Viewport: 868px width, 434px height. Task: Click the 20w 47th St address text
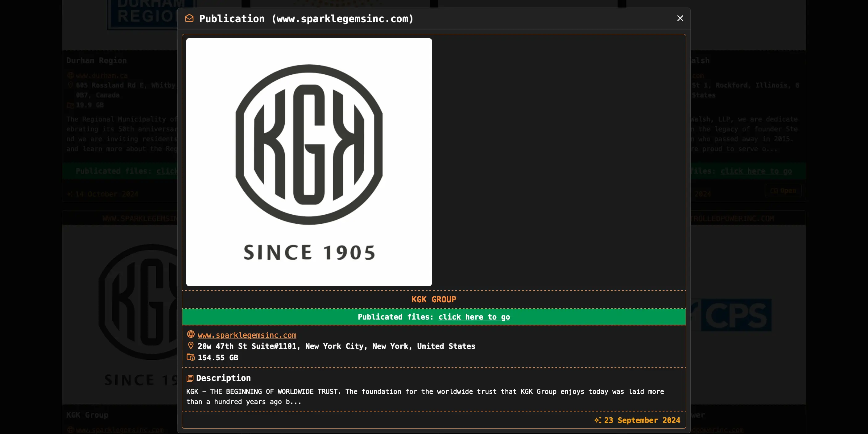[x=336, y=346]
